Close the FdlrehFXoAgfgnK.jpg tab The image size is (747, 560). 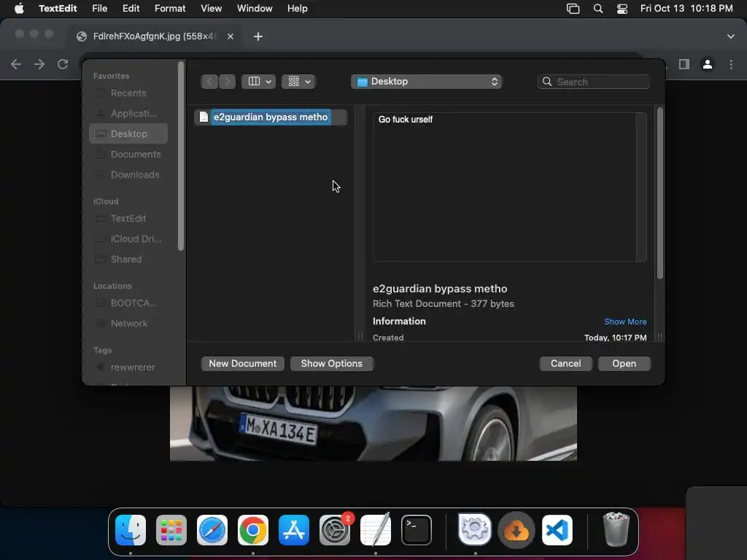point(231,36)
